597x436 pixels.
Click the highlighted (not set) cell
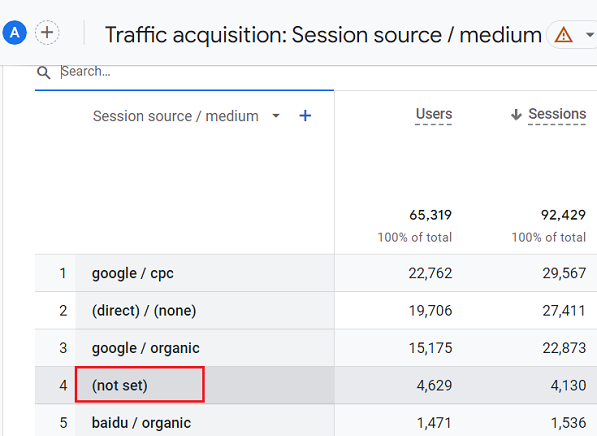[x=140, y=385]
